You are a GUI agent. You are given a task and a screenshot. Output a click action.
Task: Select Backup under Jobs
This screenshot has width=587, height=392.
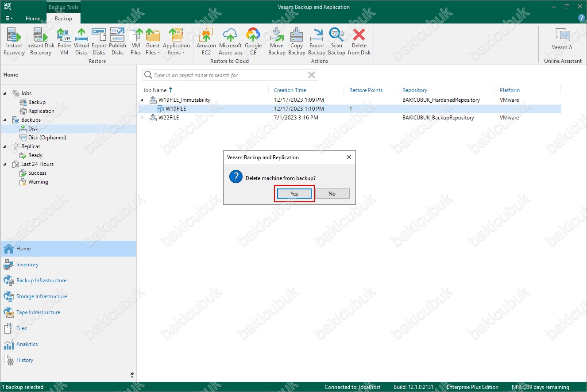(37, 102)
